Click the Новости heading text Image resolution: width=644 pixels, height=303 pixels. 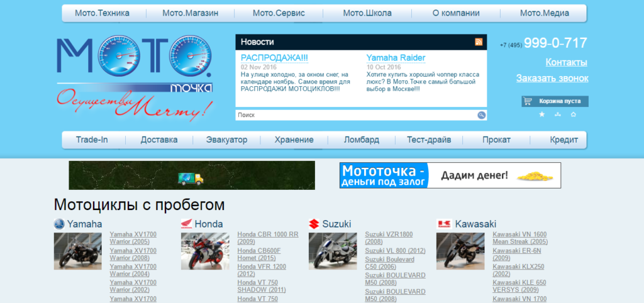[x=257, y=42]
